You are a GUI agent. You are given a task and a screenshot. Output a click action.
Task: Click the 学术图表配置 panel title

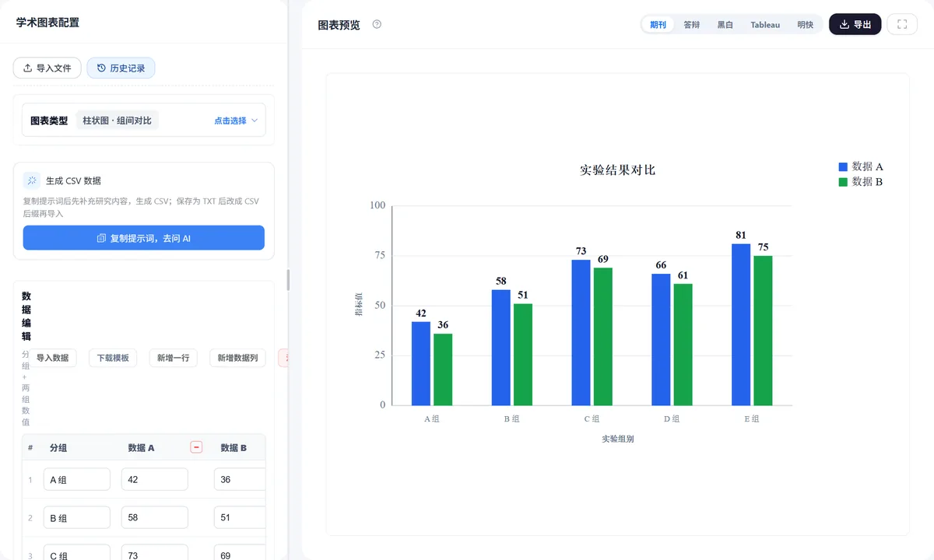point(47,23)
